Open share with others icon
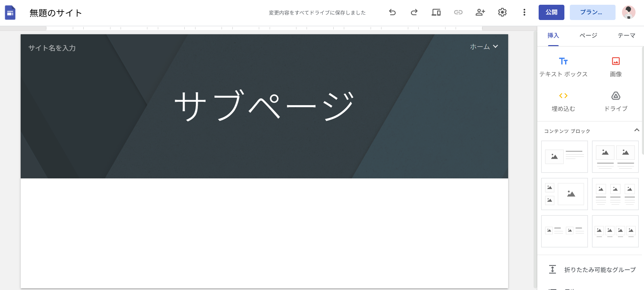 point(480,12)
